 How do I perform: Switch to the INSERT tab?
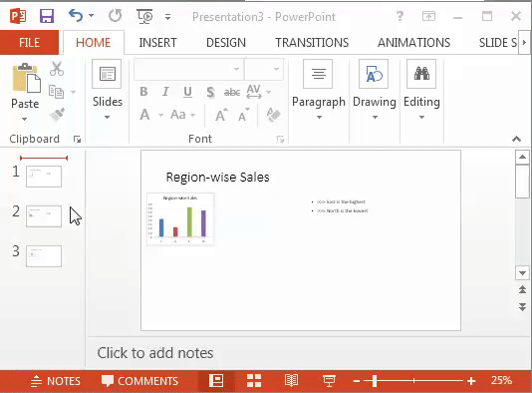pos(157,43)
